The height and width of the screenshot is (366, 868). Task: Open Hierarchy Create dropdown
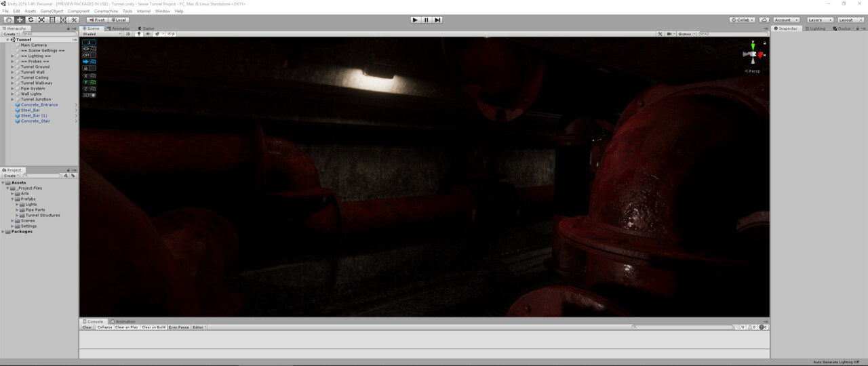pos(9,34)
